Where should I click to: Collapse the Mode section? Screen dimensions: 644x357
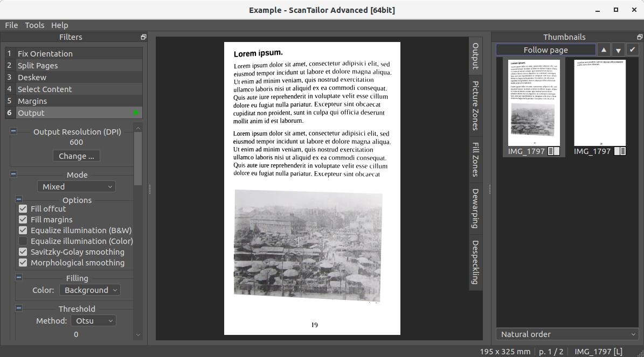click(13, 174)
